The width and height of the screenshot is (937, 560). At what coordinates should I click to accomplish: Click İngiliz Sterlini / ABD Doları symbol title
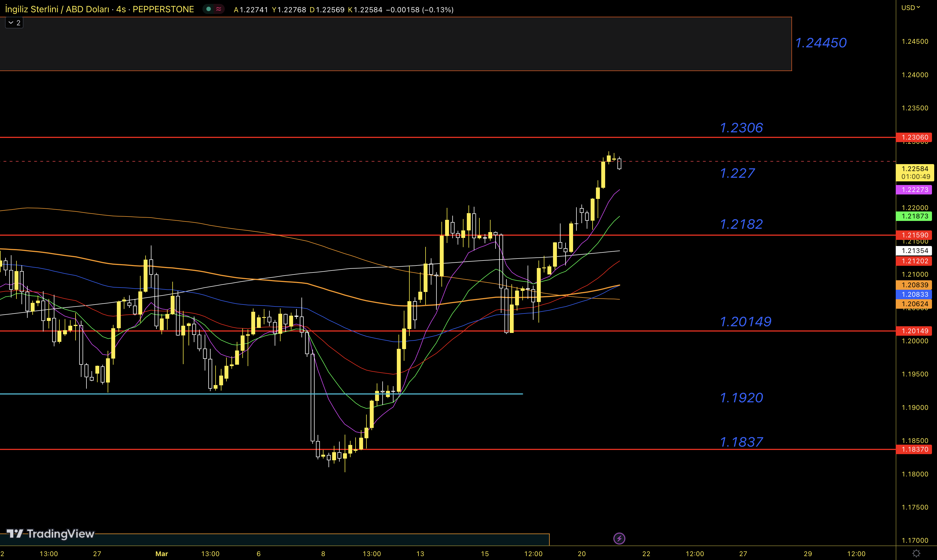pyautogui.click(x=57, y=9)
